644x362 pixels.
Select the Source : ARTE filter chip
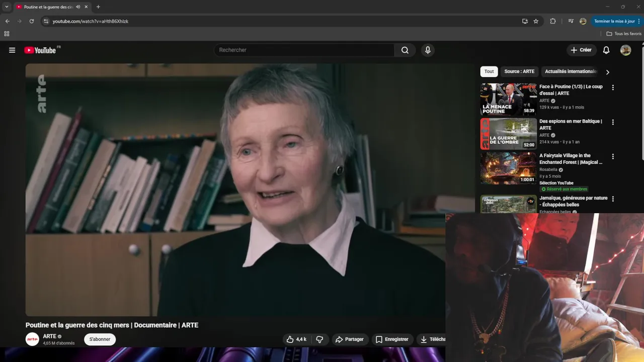[519, 71]
